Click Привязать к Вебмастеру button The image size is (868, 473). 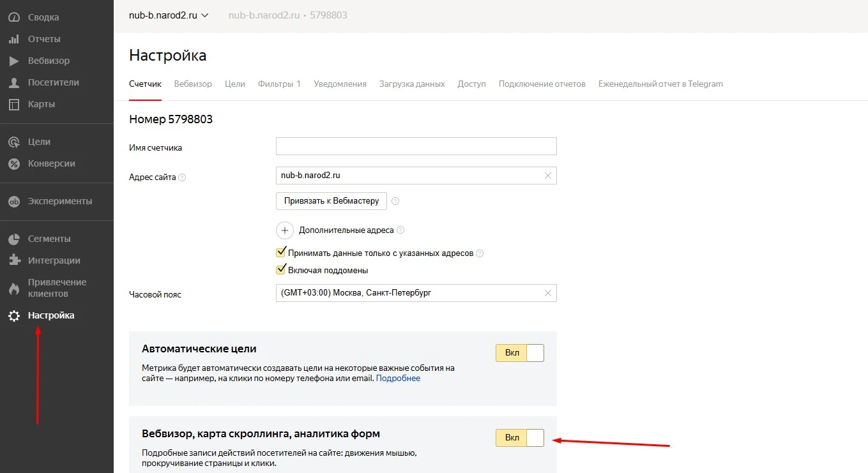click(x=331, y=200)
